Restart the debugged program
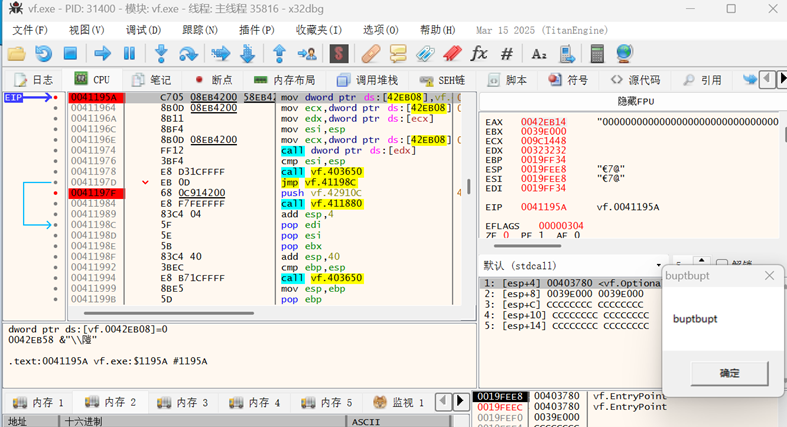 click(x=43, y=53)
